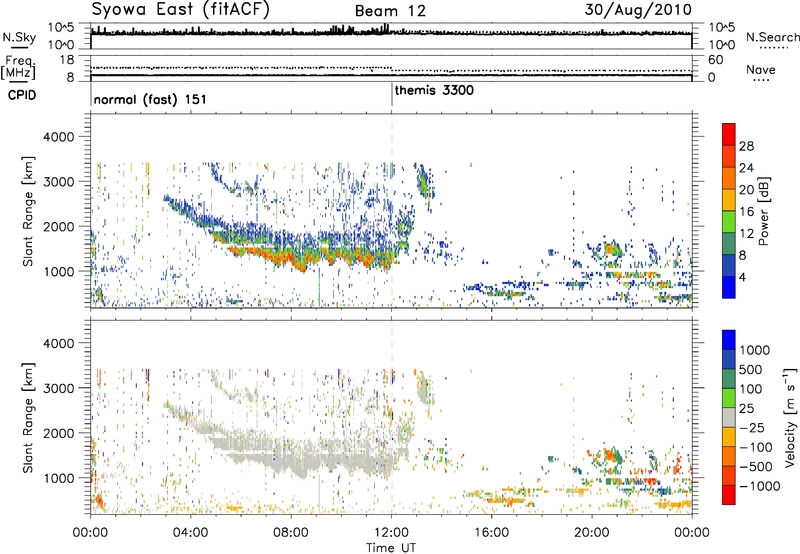Pick the teal 100–500 velocity color bar segment

(729, 379)
